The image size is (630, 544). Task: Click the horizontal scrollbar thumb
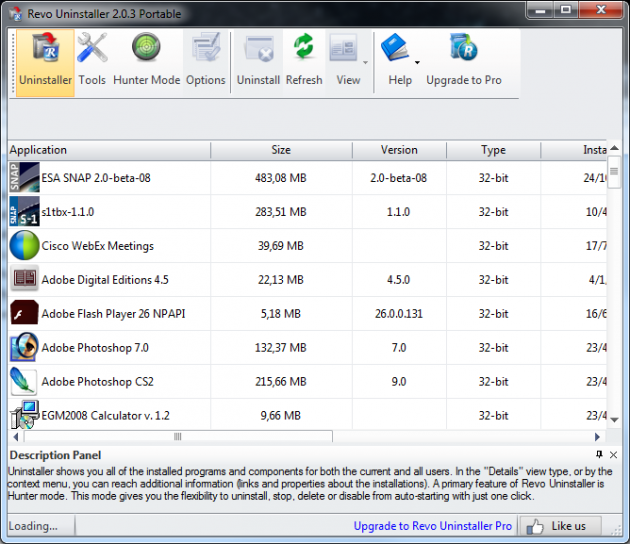(x=178, y=437)
